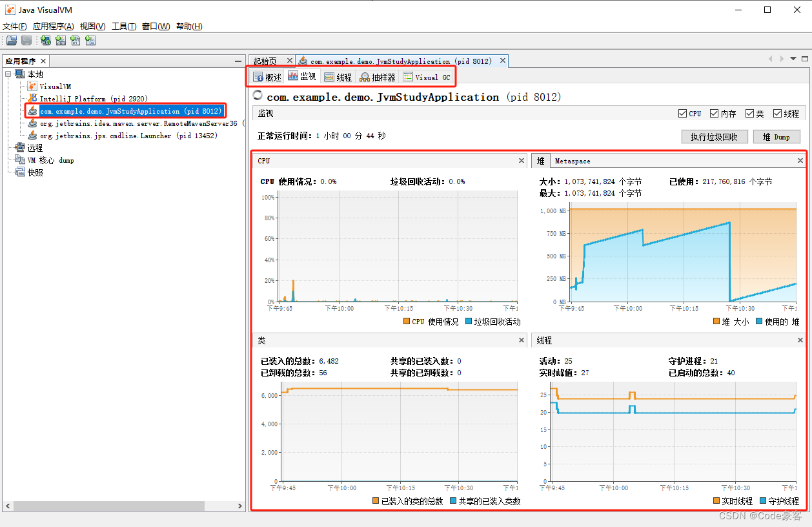Click the Add VM Coredump toolbar icon

[76, 41]
